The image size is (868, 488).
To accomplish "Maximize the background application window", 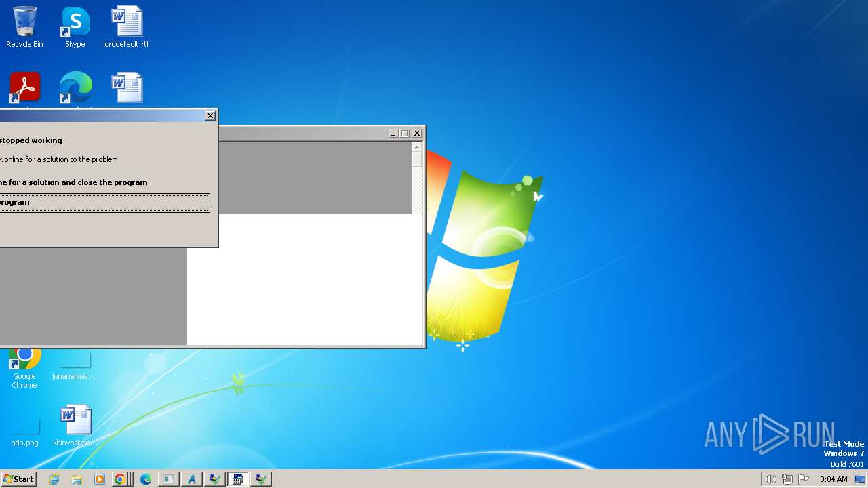I will pyautogui.click(x=405, y=134).
